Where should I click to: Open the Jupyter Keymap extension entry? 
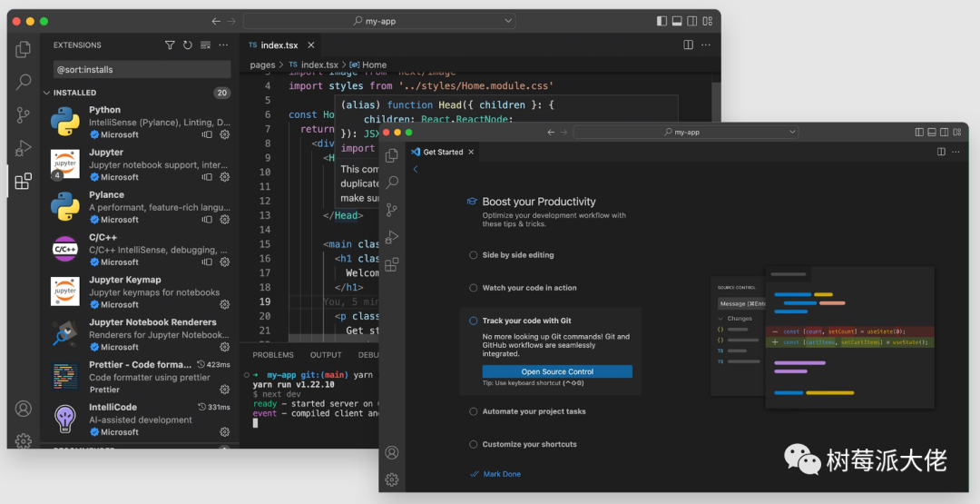click(x=141, y=292)
